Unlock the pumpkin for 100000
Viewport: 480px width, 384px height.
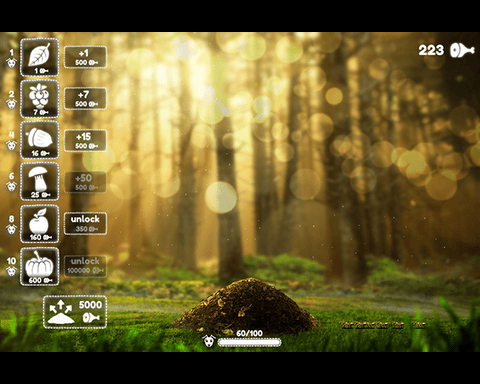point(85,266)
